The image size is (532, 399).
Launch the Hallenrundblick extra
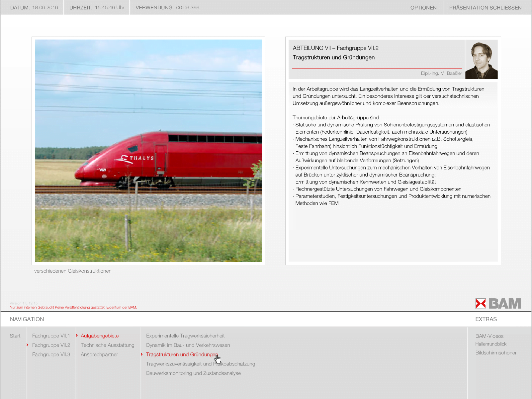point(490,344)
